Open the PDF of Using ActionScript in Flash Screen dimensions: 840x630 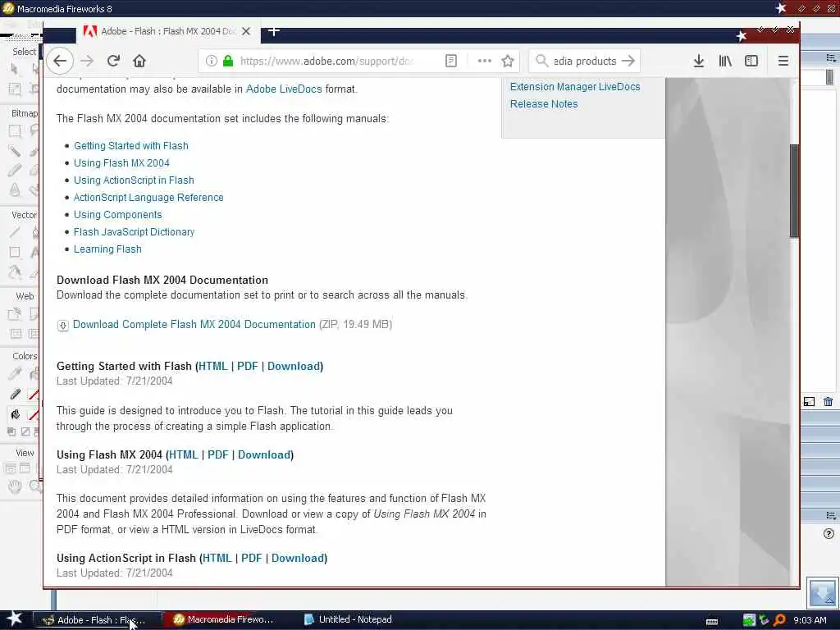click(252, 558)
